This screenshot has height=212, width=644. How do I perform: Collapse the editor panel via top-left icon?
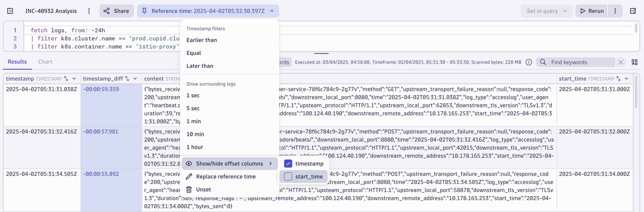[10, 11]
